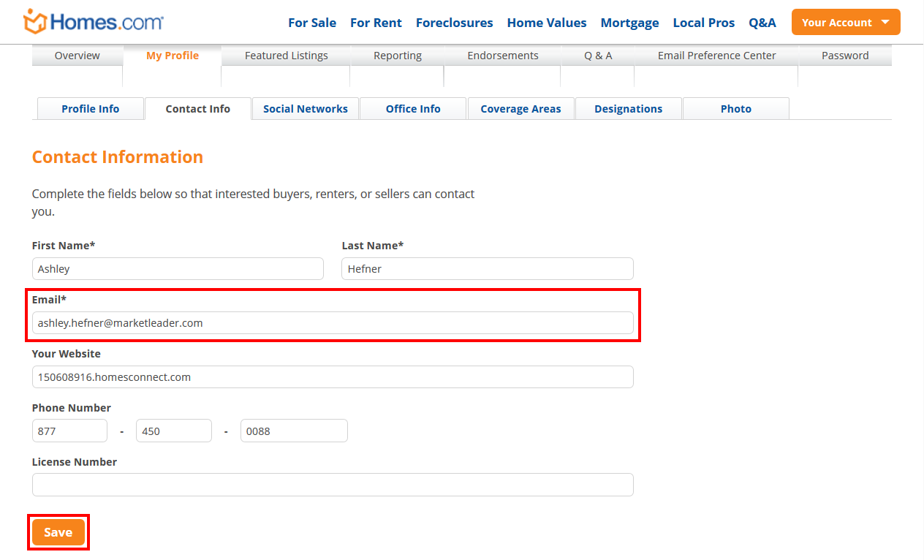Select the Contact Info sub-tab
This screenshot has height=560, width=924.
coord(198,109)
